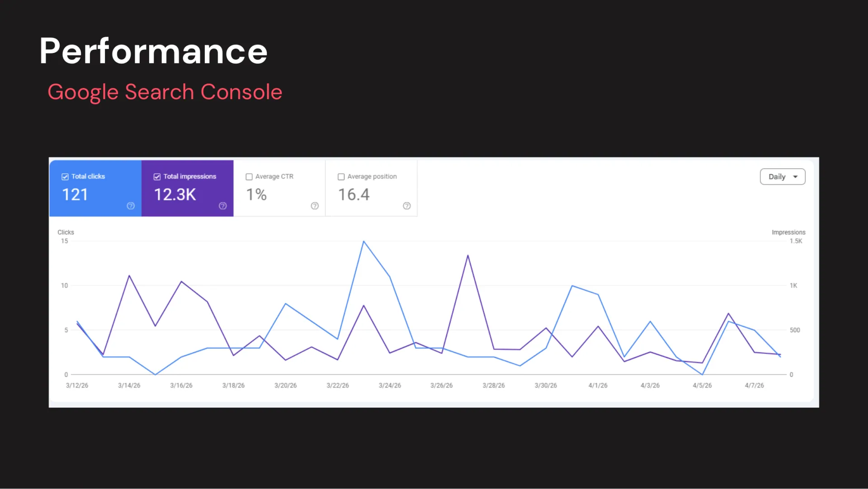Uncheck the Total impressions checkbox
Image resolution: width=868 pixels, height=489 pixels.
coord(157,177)
